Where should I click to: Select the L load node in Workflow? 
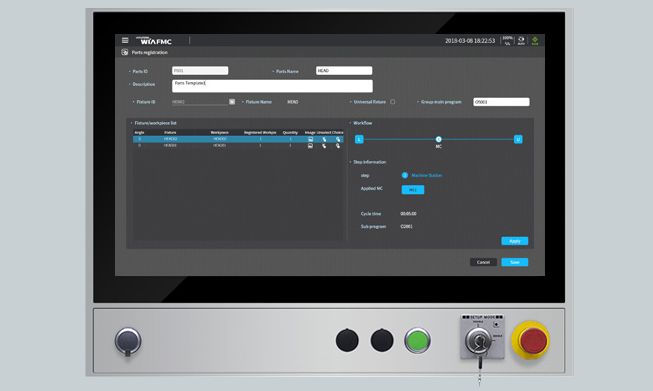click(x=359, y=139)
